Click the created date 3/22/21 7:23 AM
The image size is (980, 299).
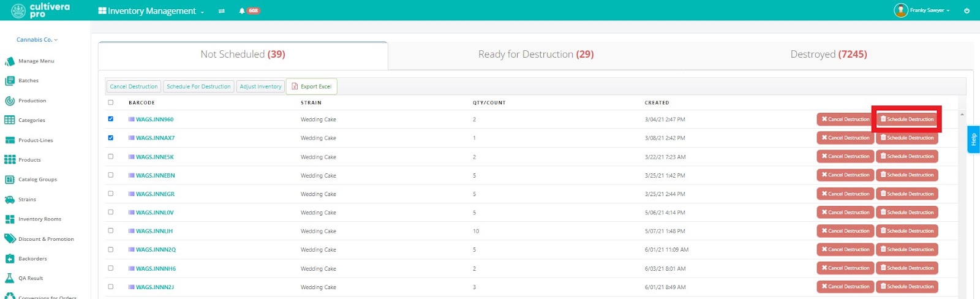point(665,157)
